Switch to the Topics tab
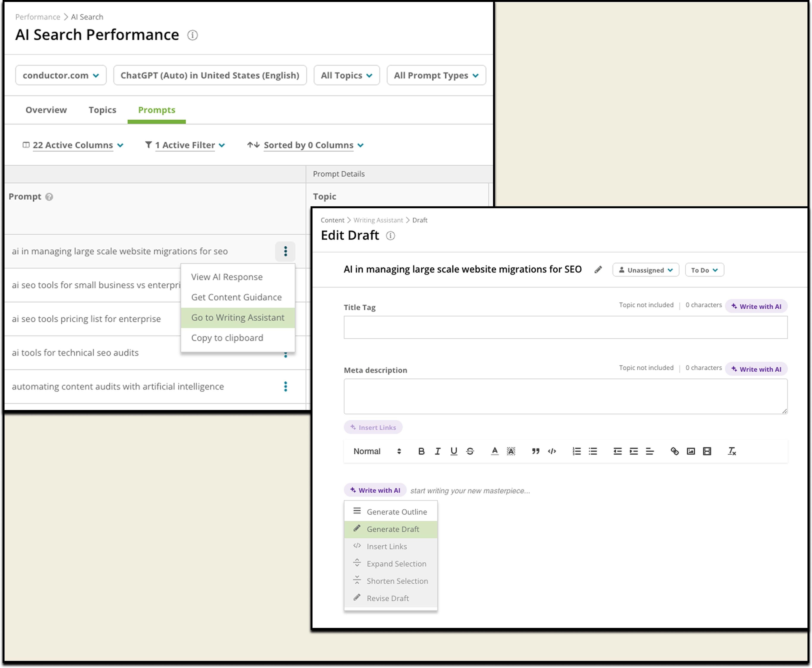812x668 pixels. pyautogui.click(x=102, y=110)
